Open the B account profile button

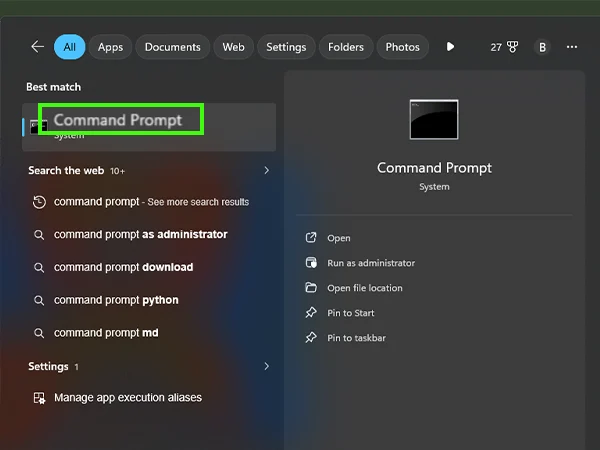click(x=542, y=47)
